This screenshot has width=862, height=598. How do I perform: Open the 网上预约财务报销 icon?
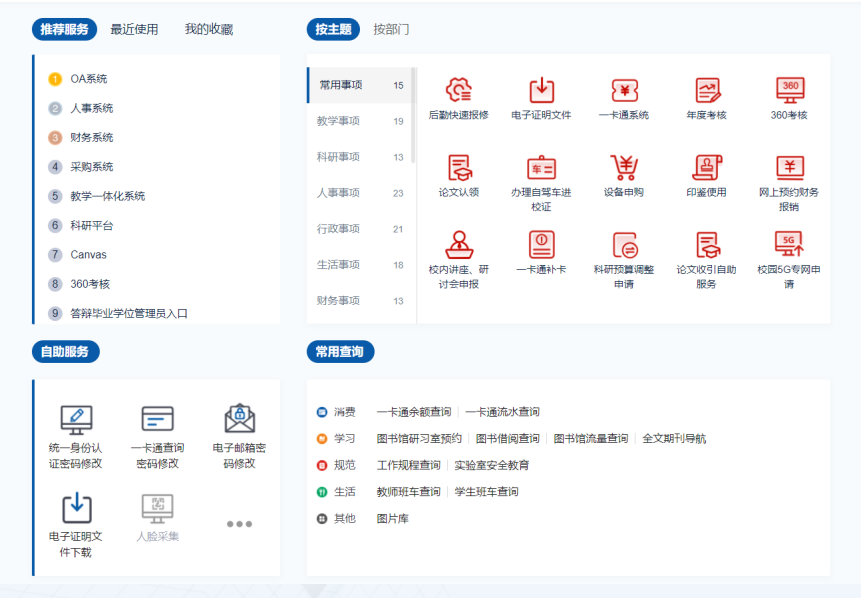789,168
